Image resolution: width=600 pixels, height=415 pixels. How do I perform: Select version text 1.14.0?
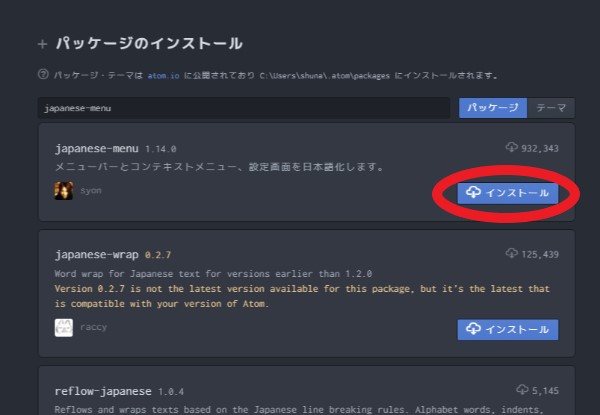click(x=161, y=149)
